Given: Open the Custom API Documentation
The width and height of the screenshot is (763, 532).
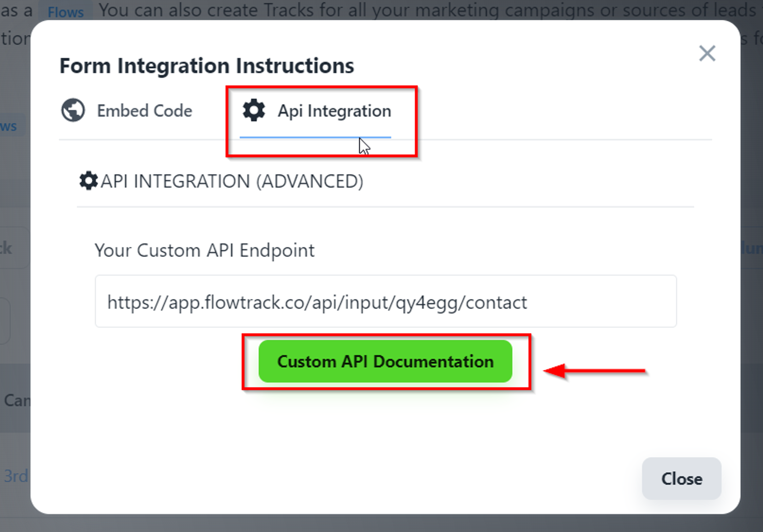Looking at the screenshot, I should (385, 361).
